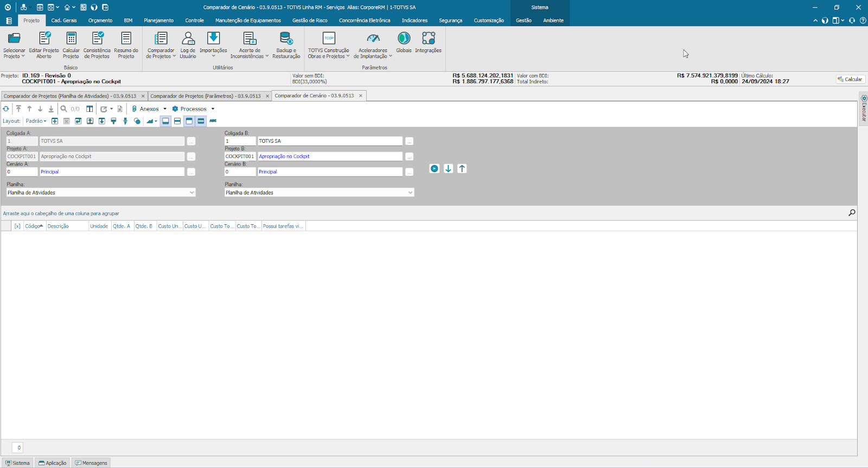Viewport: 868px width, 468px height.
Task: Click the blue down arrow beside Cenário B
Action: pyautogui.click(x=448, y=168)
